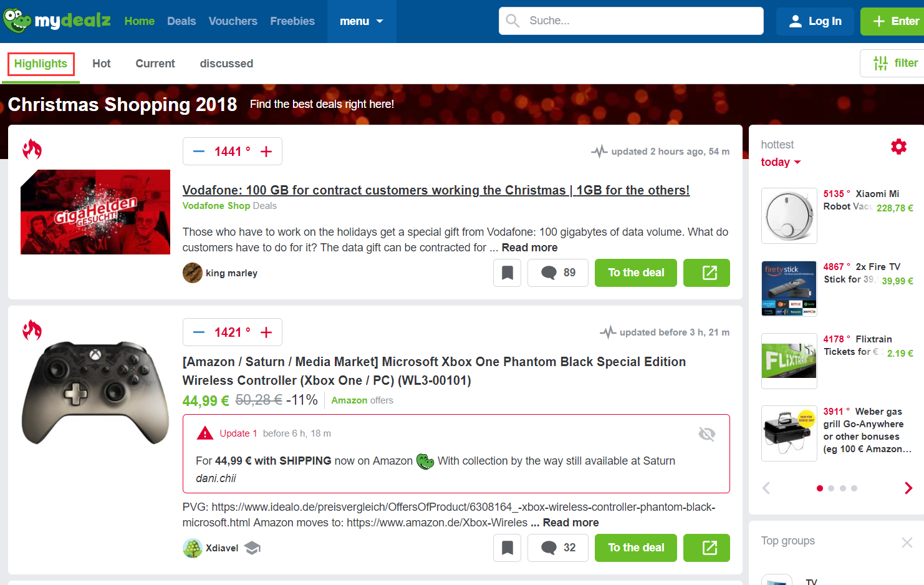Image resolution: width=924 pixels, height=585 pixels.
Task: Click the mydealz logo
Action: click(x=57, y=21)
